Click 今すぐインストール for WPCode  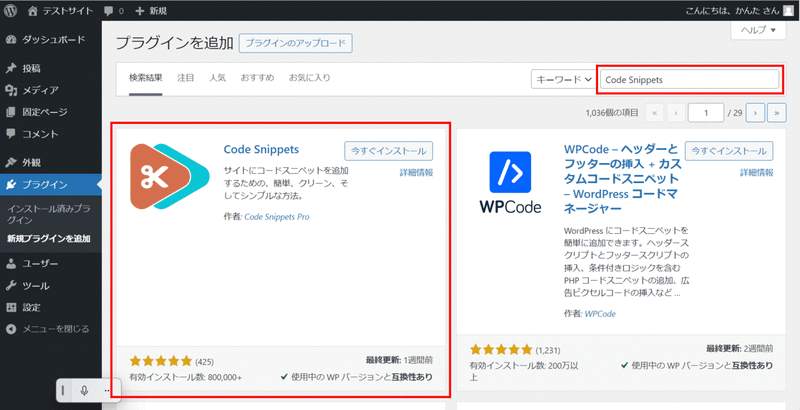pos(729,151)
